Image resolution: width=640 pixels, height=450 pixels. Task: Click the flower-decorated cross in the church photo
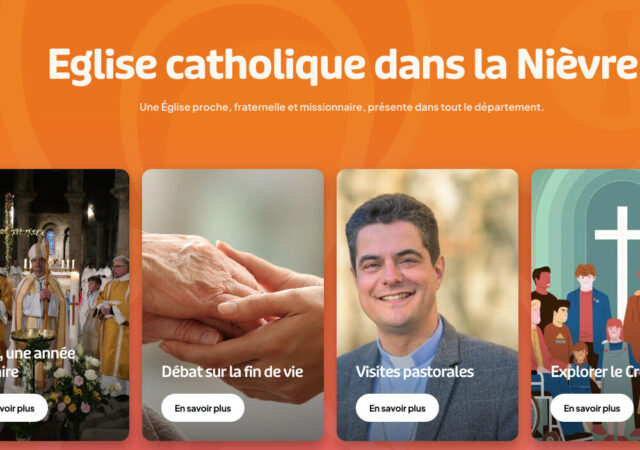point(10,231)
